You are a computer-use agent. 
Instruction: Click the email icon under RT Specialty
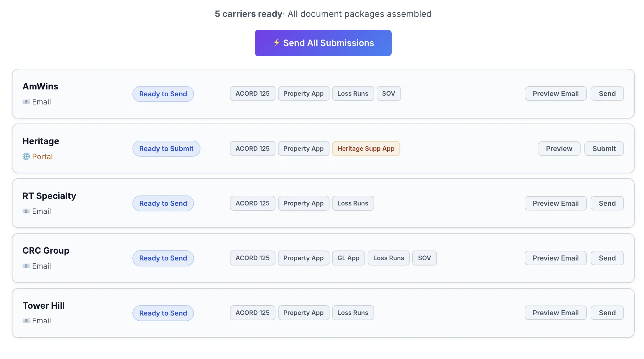point(26,211)
